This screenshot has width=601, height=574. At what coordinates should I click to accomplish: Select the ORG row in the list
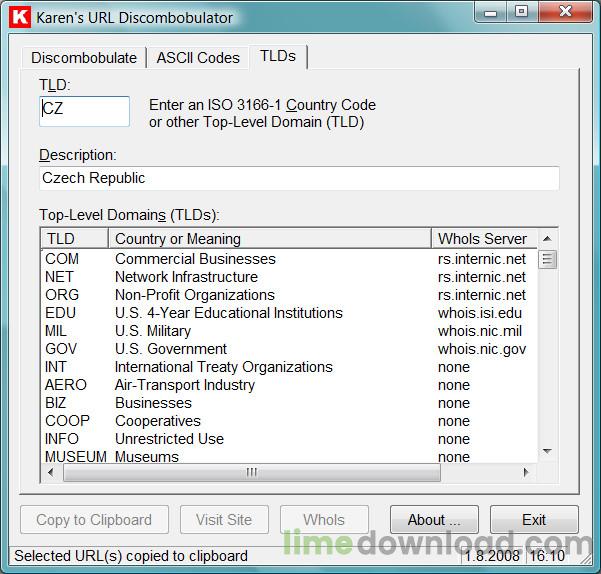289,295
